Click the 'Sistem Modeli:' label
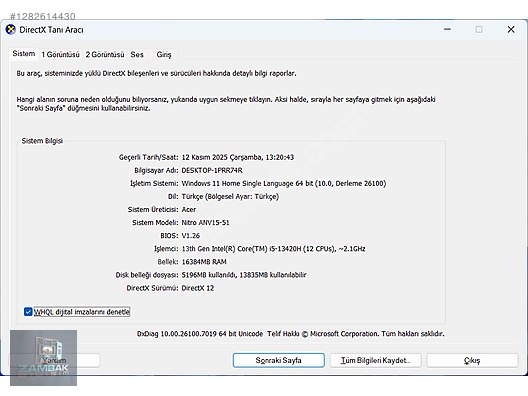528x396 pixels. pyautogui.click(x=155, y=223)
